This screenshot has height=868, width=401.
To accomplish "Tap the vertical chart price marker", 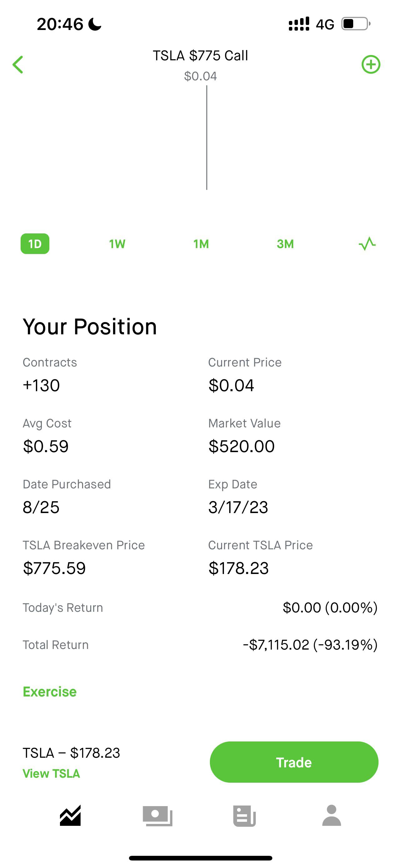I will [x=207, y=138].
